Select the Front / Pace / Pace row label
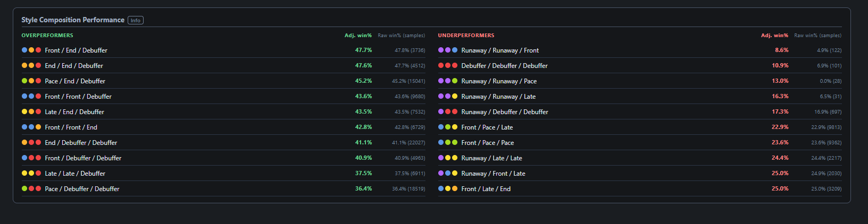 click(x=488, y=143)
